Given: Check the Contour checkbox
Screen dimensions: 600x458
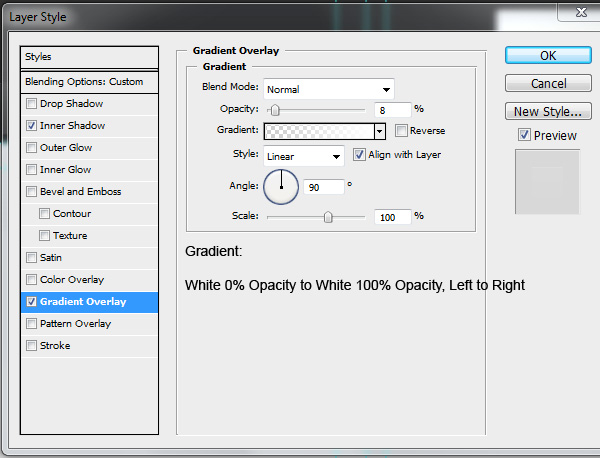Looking at the screenshot, I should point(44,214).
